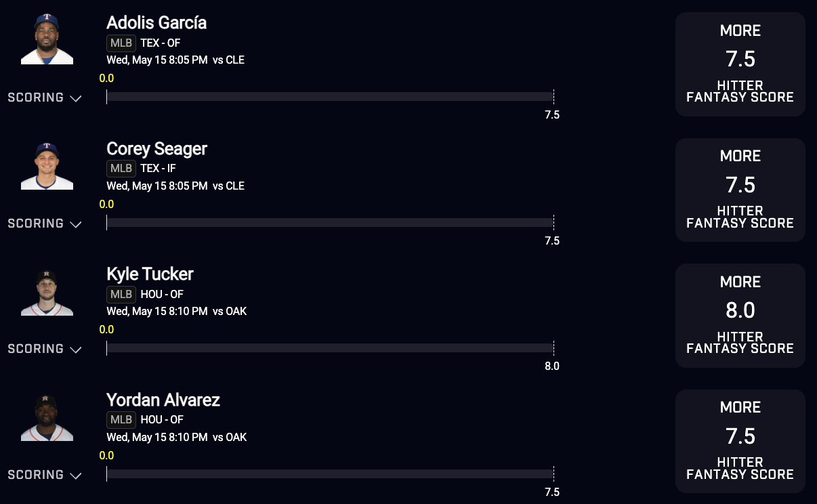
Task: Click Corey Seager's player headshot
Action: coord(47,166)
